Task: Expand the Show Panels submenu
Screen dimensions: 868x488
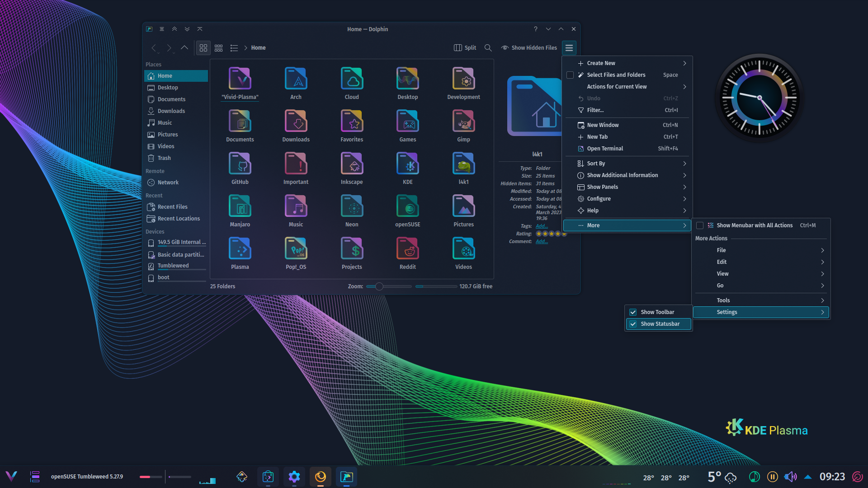Action: coord(627,187)
